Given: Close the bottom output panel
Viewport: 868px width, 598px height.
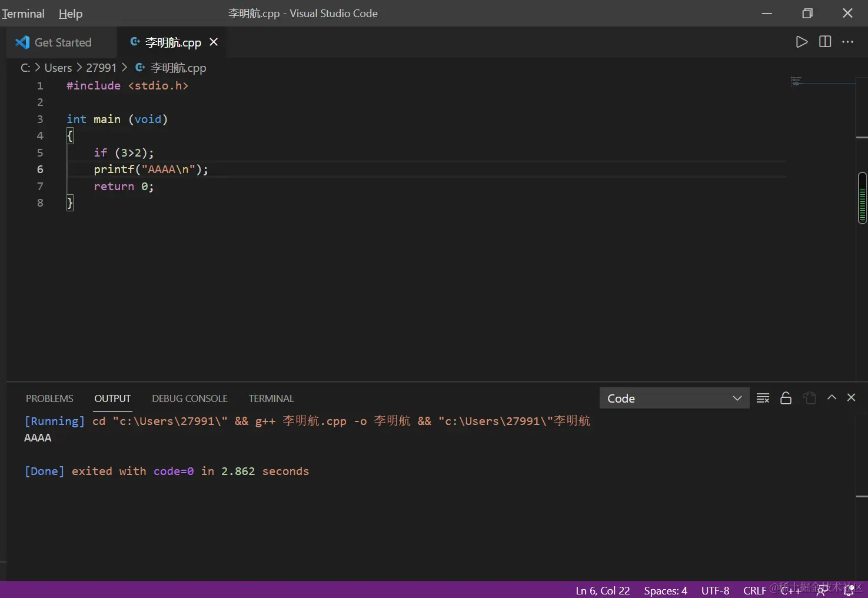Looking at the screenshot, I should click(x=851, y=397).
